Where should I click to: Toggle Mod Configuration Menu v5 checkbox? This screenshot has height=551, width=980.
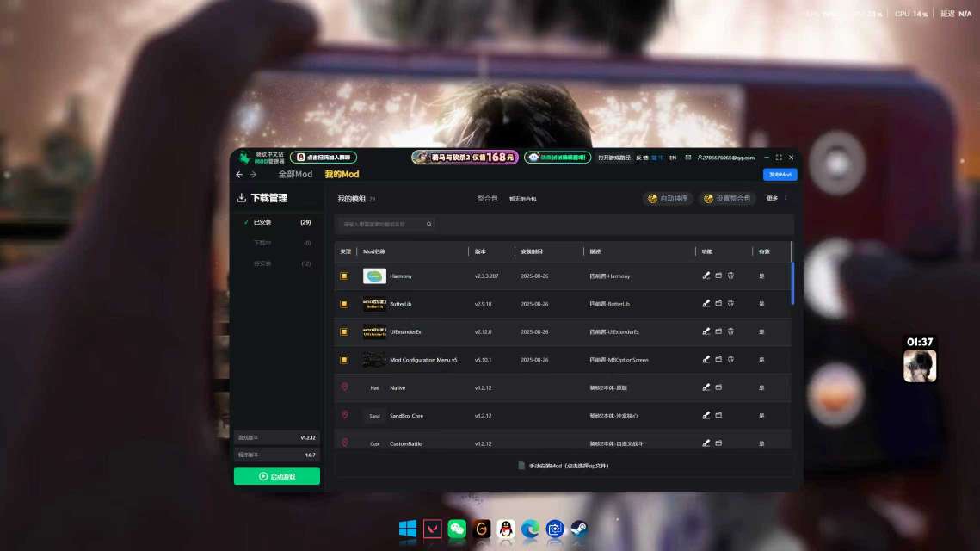click(x=344, y=360)
